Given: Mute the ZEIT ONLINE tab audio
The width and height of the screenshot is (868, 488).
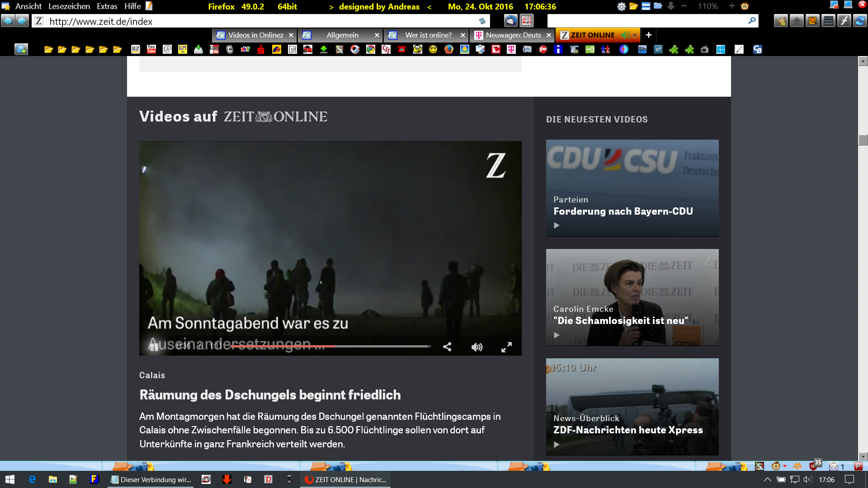Looking at the screenshot, I should click(625, 35).
